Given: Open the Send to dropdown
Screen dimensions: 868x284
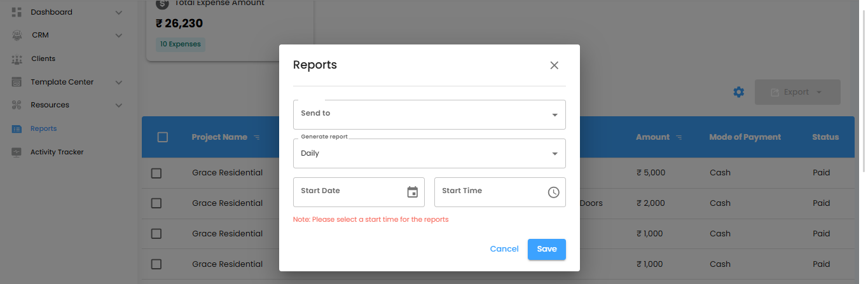Looking at the screenshot, I should pyautogui.click(x=429, y=114).
